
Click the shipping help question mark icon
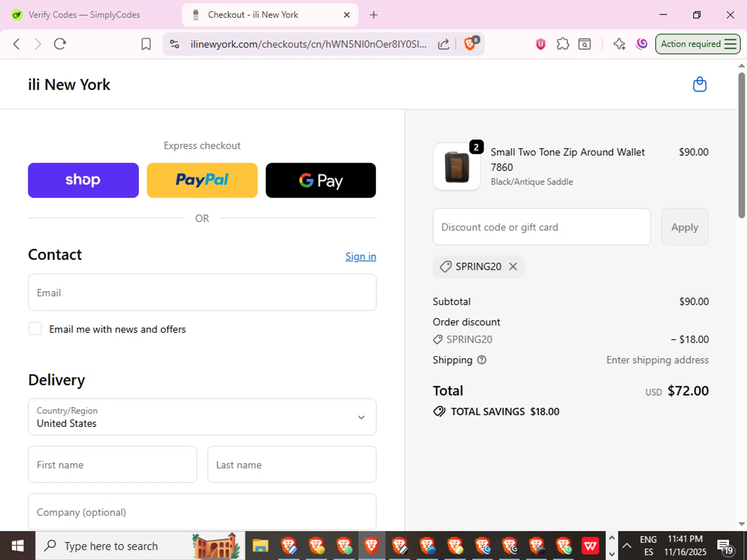pyautogui.click(x=482, y=360)
